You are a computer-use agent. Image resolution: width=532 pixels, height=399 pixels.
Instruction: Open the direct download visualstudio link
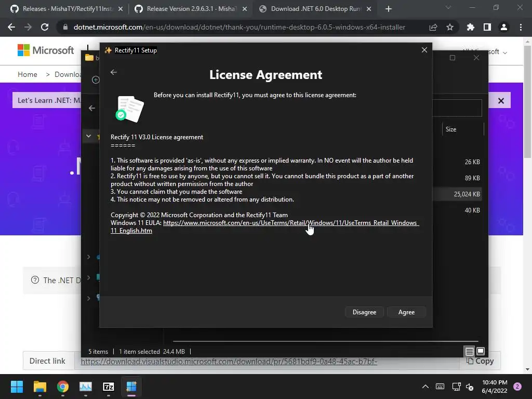point(229,362)
